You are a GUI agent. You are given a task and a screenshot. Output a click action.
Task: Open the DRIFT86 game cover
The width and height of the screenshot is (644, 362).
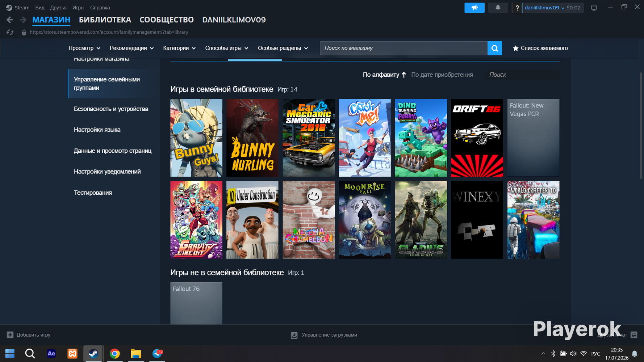tap(477, 138)
